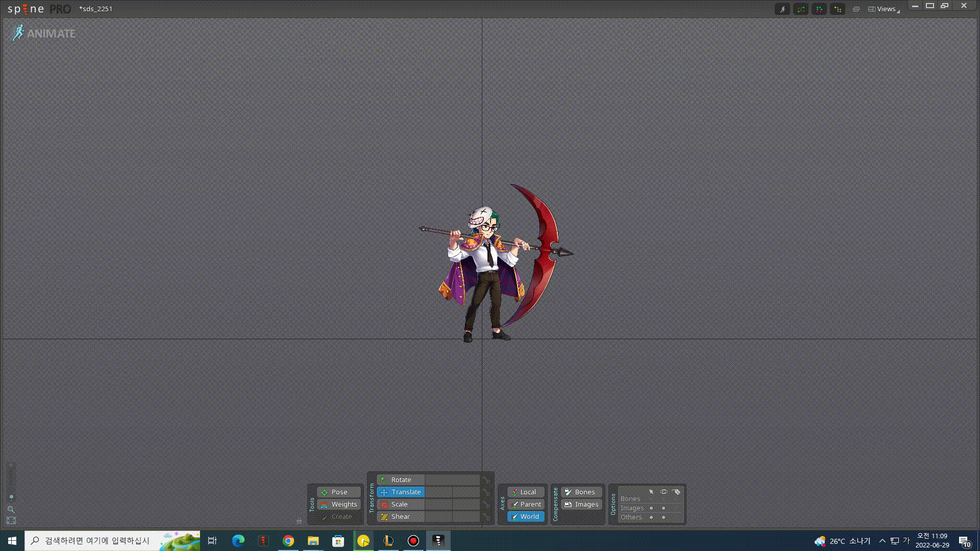Viewport: 980px width, 551px height.
Task: Click the fit-to-screen zoom icon
Action: pos(11,520)
